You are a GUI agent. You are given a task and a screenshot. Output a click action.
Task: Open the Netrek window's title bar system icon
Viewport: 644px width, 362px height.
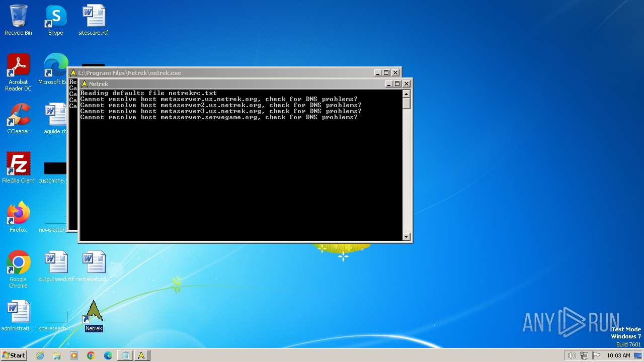[x=85, y=84]
